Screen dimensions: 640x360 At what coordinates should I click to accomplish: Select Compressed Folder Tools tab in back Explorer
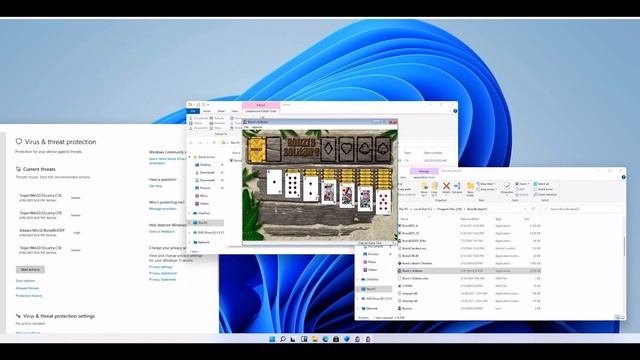pyautogui.click(x=260, y=111)
